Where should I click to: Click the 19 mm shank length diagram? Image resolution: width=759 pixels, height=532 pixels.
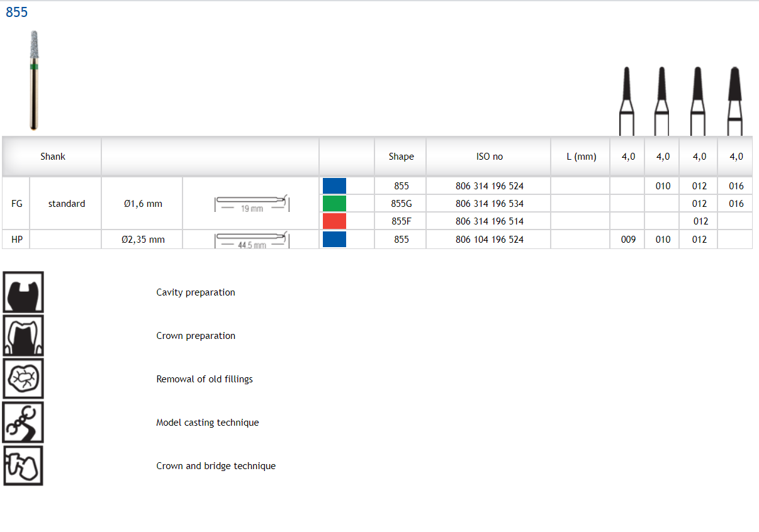[252, 203]
